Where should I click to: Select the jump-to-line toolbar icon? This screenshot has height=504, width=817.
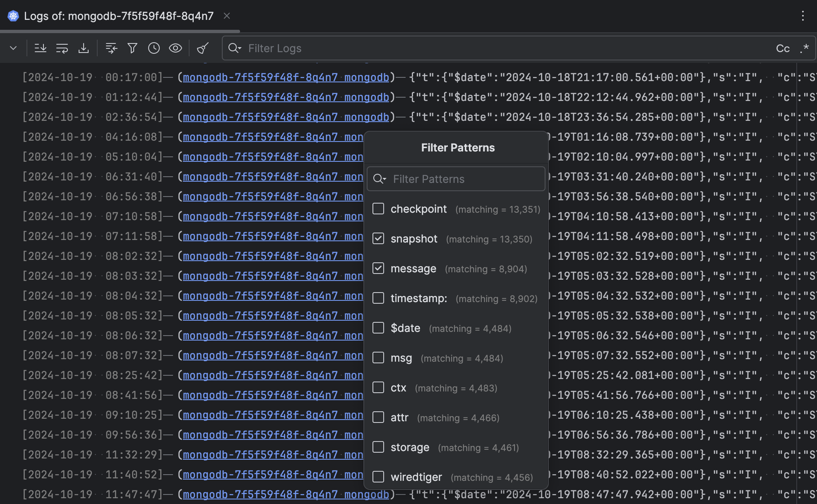(111, 48)
